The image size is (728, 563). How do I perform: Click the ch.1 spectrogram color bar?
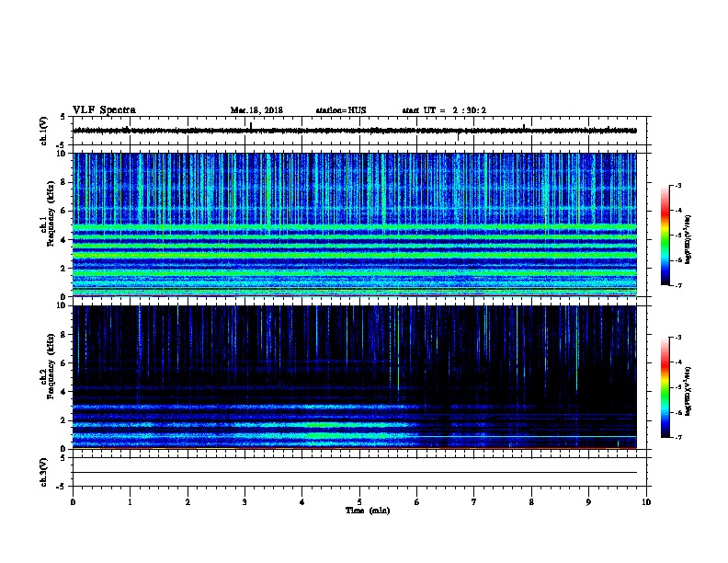click(x=665, y=236)
